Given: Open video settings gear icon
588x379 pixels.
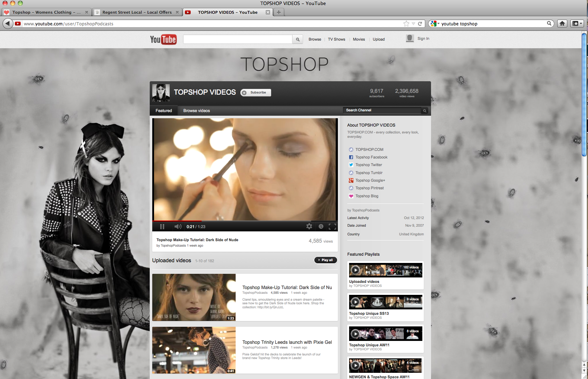Looking at the screenshot, I should 309,226.
